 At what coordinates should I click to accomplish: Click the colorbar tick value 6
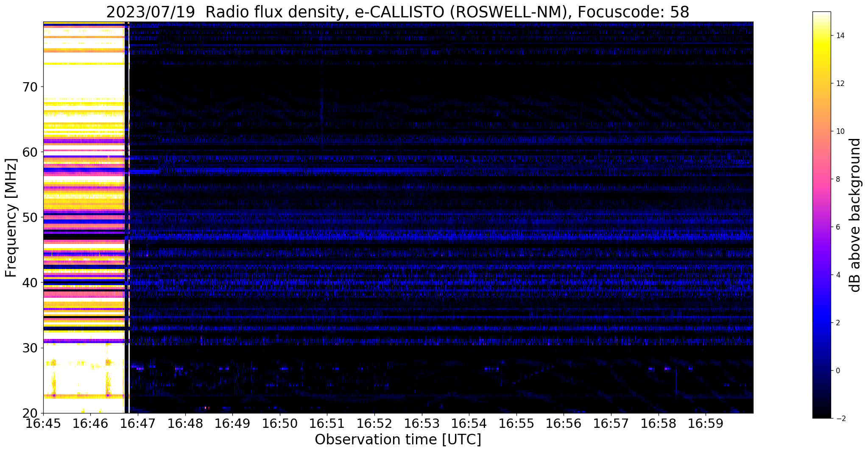[x=837, y=227]
